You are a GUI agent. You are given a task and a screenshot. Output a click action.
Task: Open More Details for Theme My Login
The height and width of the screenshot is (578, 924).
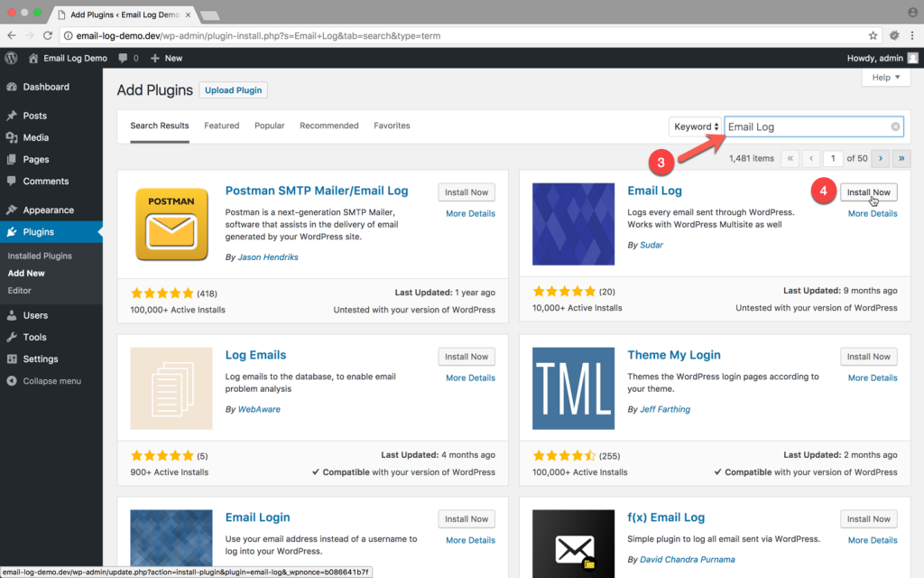tap(873, 378)
